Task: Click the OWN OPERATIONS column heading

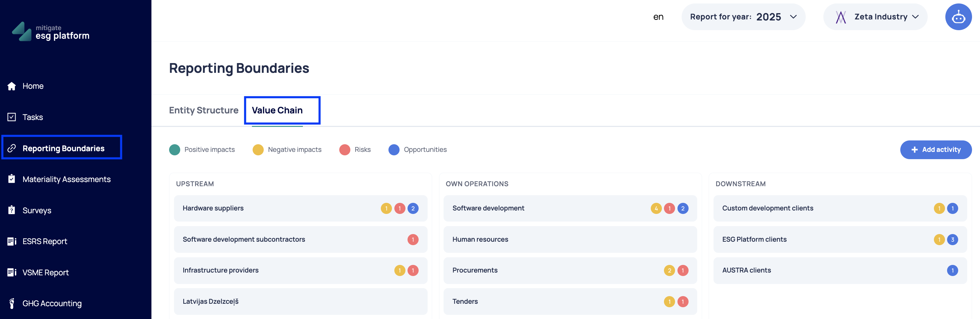Action: pyautogui.click(x=477, y=184)
